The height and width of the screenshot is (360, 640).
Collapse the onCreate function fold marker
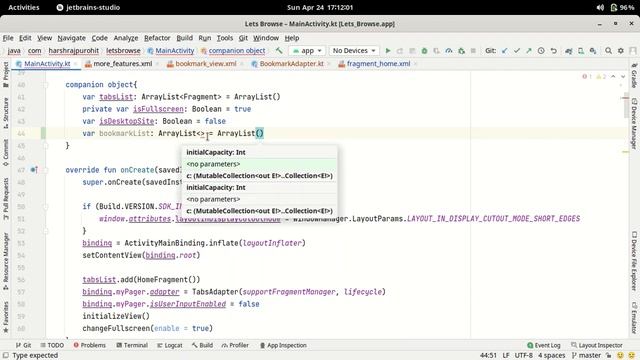(x=46, y=170)
